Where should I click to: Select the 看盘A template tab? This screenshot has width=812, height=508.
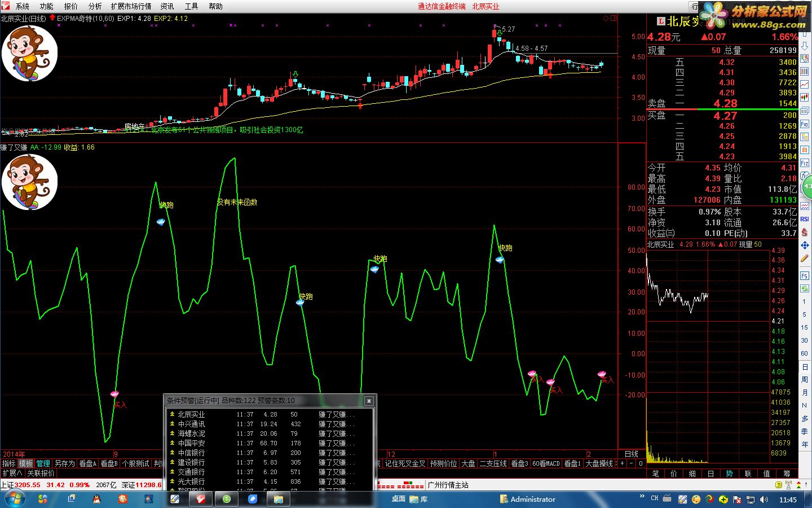(x=88, y=463)
